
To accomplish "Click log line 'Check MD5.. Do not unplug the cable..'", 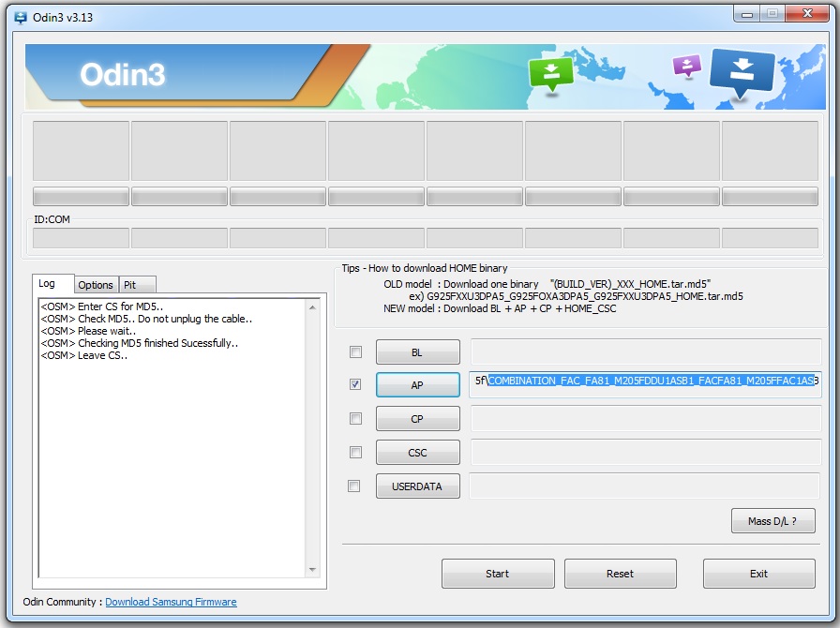I will (x=146, y=319).
